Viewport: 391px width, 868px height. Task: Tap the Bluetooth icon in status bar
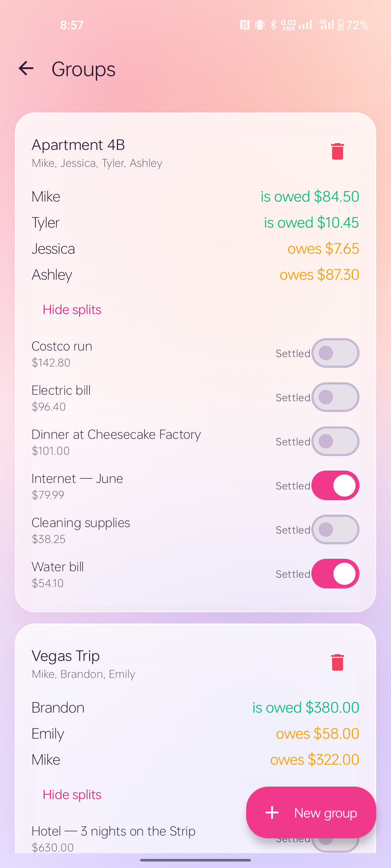[274, 25]
